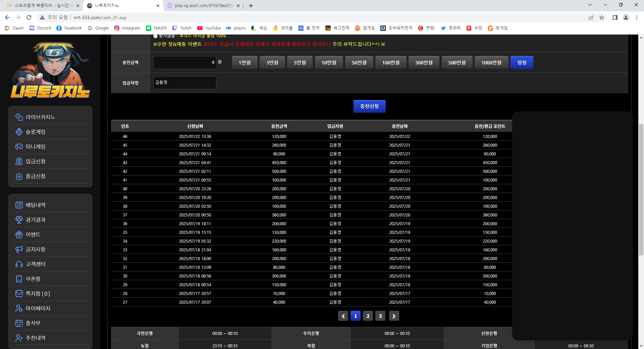This screenshot has width=644, height=349.
Task: Open 쿠폰함 coupon icon
Action: (19, 279)
